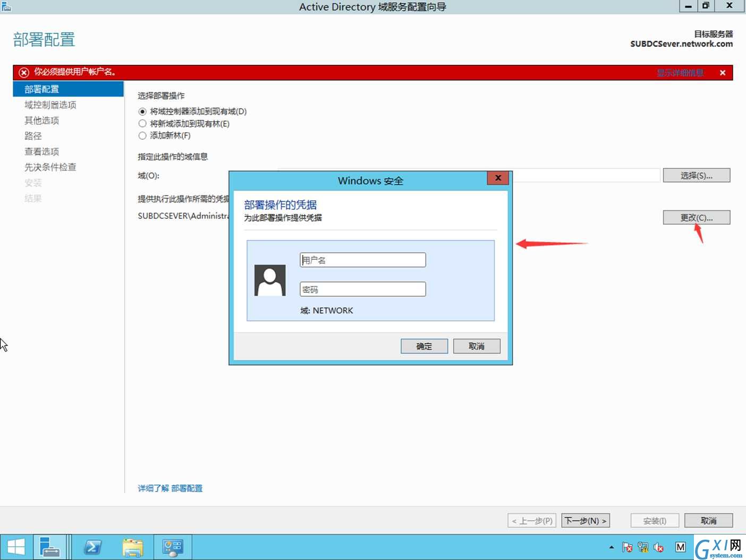Image resolution: width=746 pixels, height=560 pixels.
Task: Select add domain controller to existing domain
Action: pyautogui.click(x=192, y=112)
